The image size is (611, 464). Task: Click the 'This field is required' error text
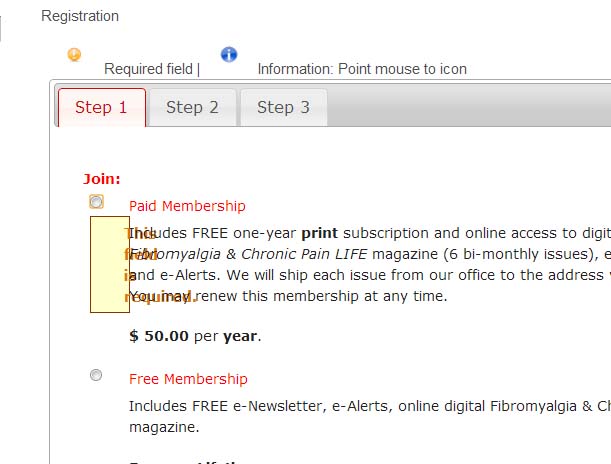pos(161,265)
